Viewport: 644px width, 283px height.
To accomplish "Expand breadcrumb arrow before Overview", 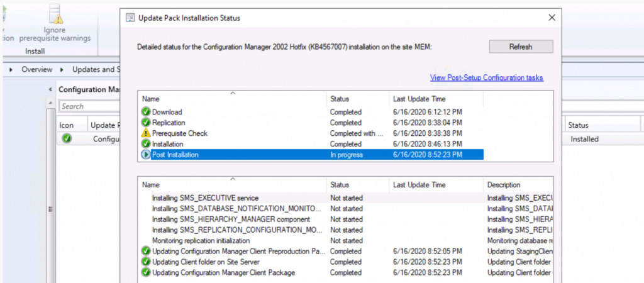I will [x=11, y=69].
